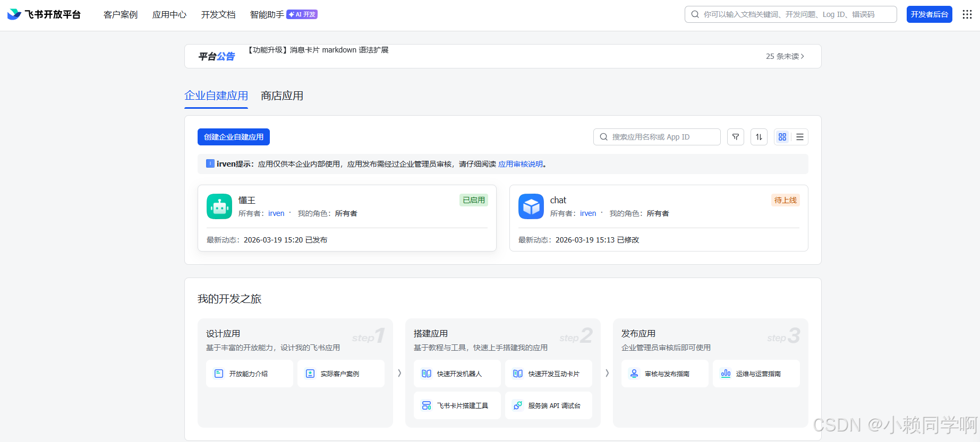Open the 应用审核说明 link

[521, 164]
